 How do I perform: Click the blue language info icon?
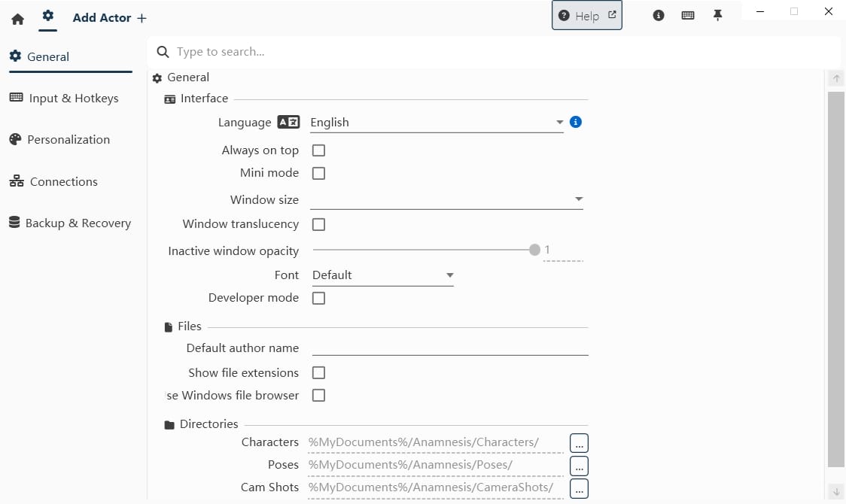click(x=576, y=122)
